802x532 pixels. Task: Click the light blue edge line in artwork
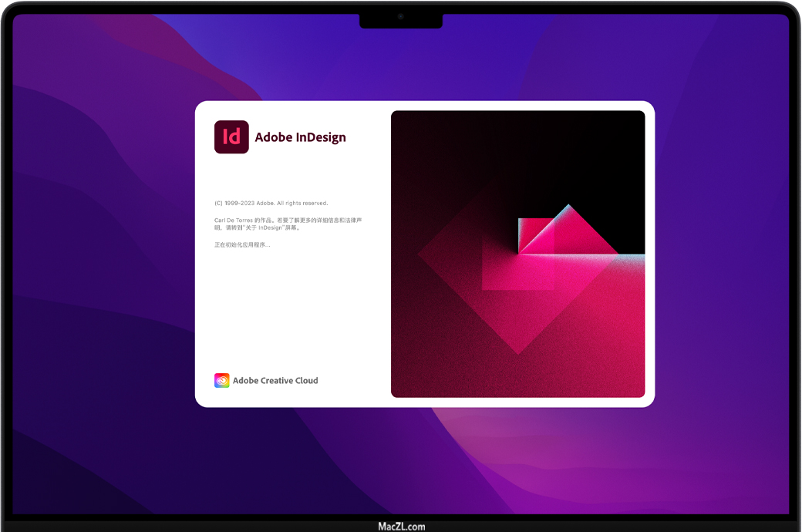pyautogui.click(x=631, y=256)
